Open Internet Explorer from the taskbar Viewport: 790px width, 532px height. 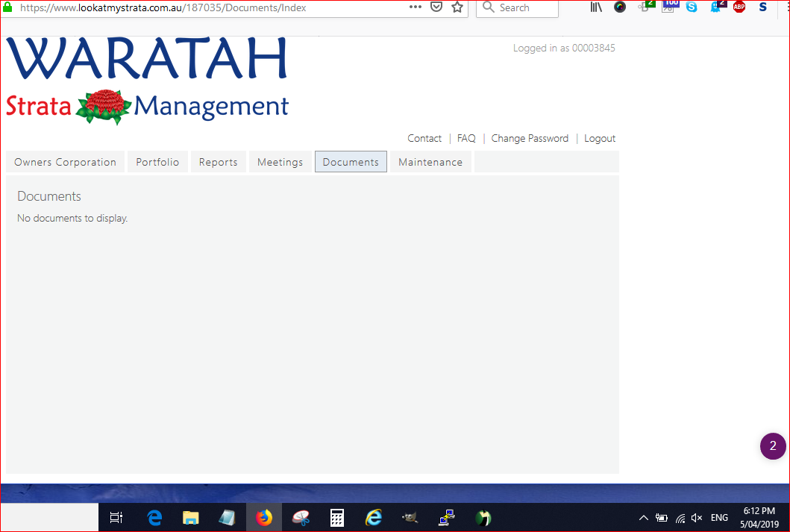point(373,517)
